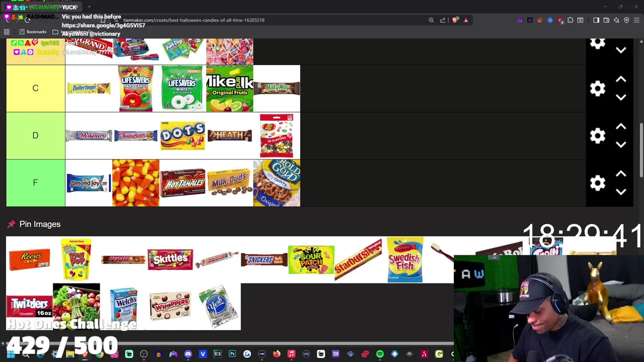
Task: Open Firefox from the taskbar
Action: click(276, 354)
